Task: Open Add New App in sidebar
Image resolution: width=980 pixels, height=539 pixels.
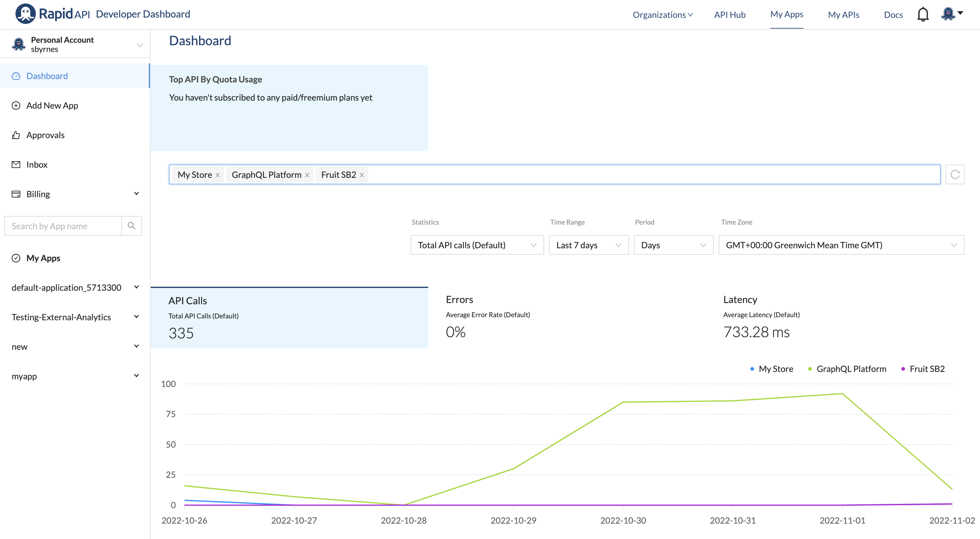Action: pyautogui.click(x=52, y=106)
